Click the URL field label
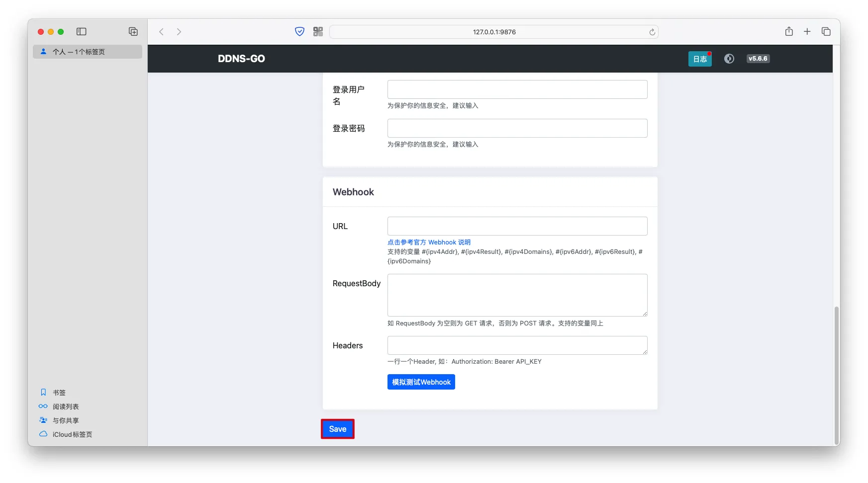This screenshot has width=868, height=483. (340, 226)
